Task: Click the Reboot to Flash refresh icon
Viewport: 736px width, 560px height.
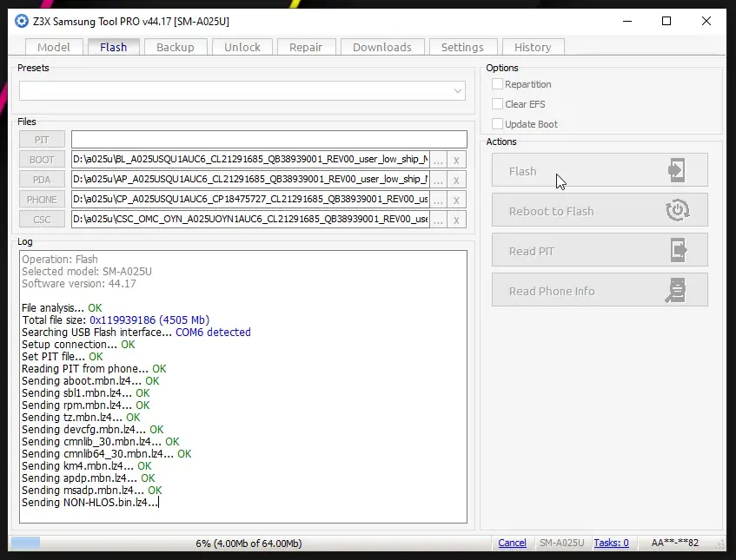Action: [676, 211]
